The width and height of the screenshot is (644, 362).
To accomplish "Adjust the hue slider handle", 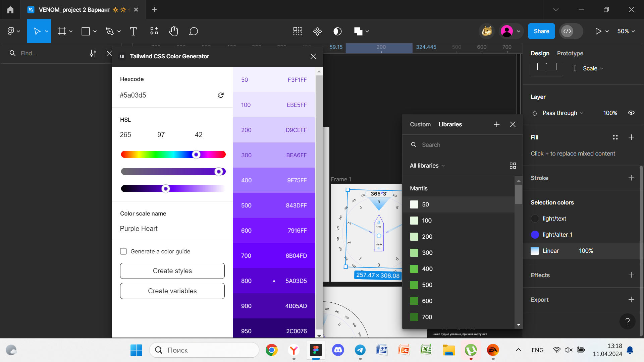I will [196, 154].
